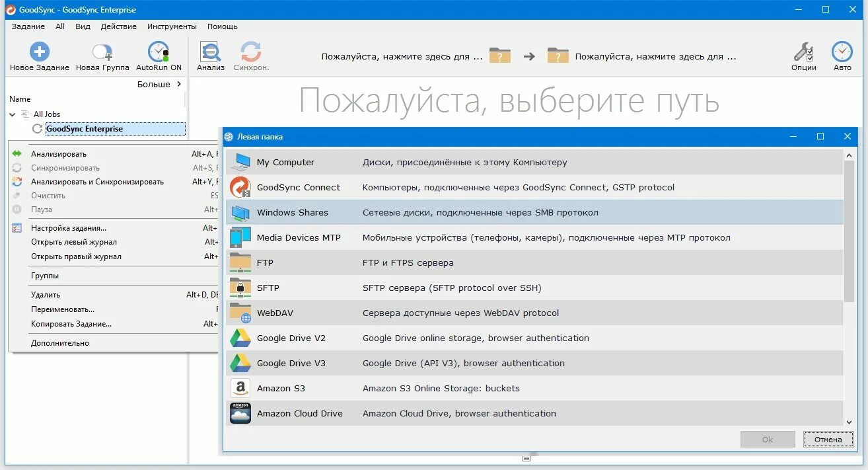Click the Настройка задания menu icon
The image size is (868, 470).
tap(17, 228)
